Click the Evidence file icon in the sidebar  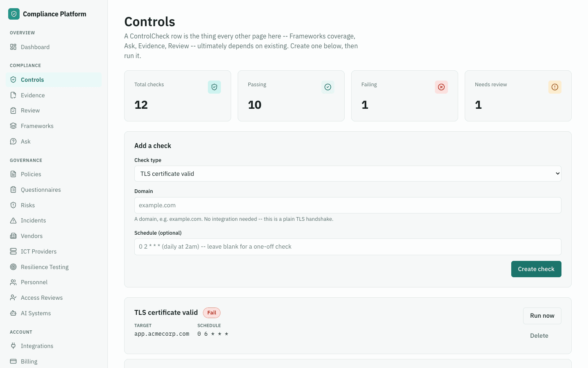pos(13,95)
